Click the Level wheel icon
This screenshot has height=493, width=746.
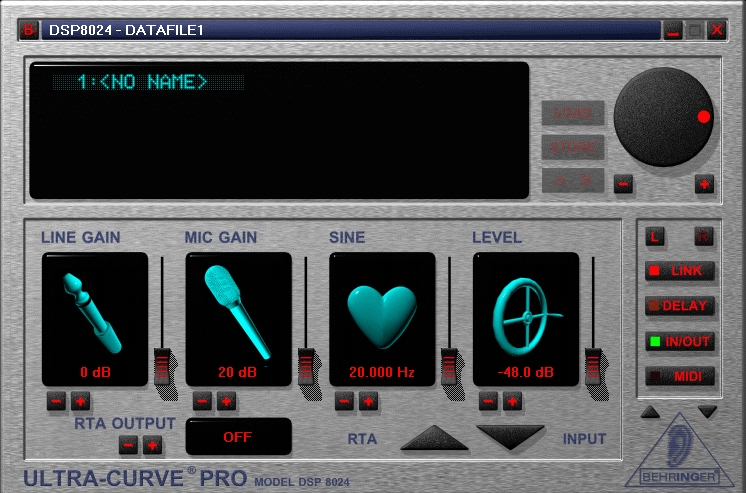526,316
